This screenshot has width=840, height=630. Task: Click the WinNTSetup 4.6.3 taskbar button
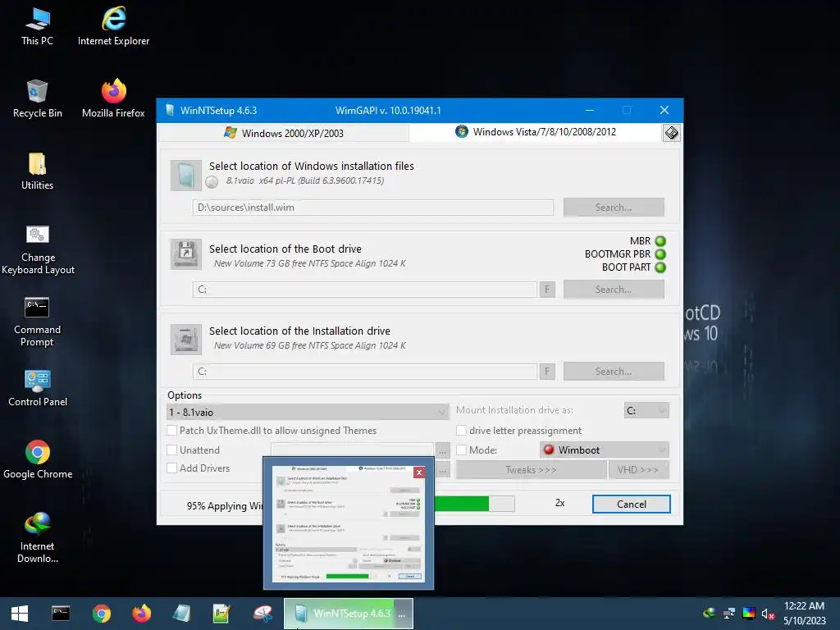pyautogui.click(x=348, y=614)
